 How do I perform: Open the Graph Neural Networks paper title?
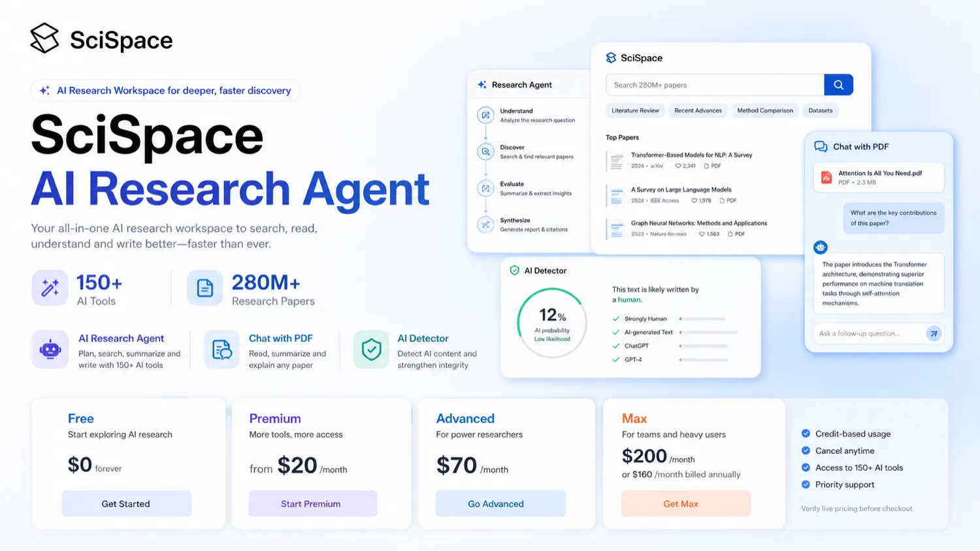[699, 223]
